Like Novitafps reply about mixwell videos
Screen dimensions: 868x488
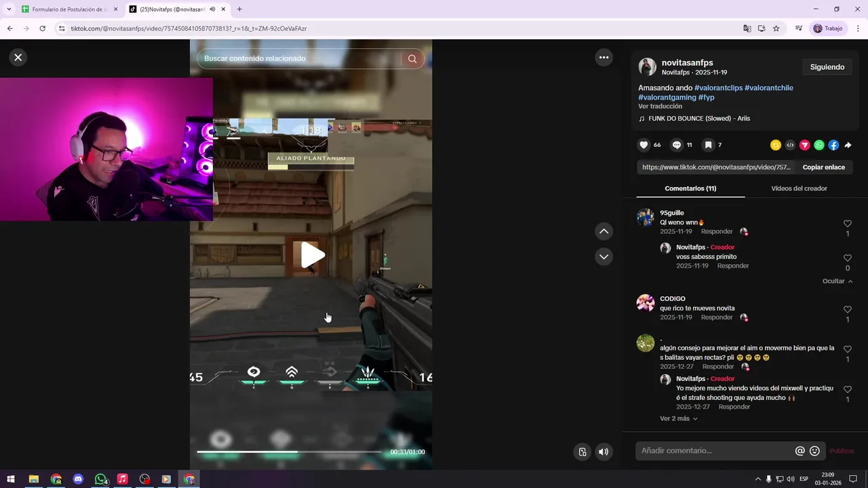(847, 390)
